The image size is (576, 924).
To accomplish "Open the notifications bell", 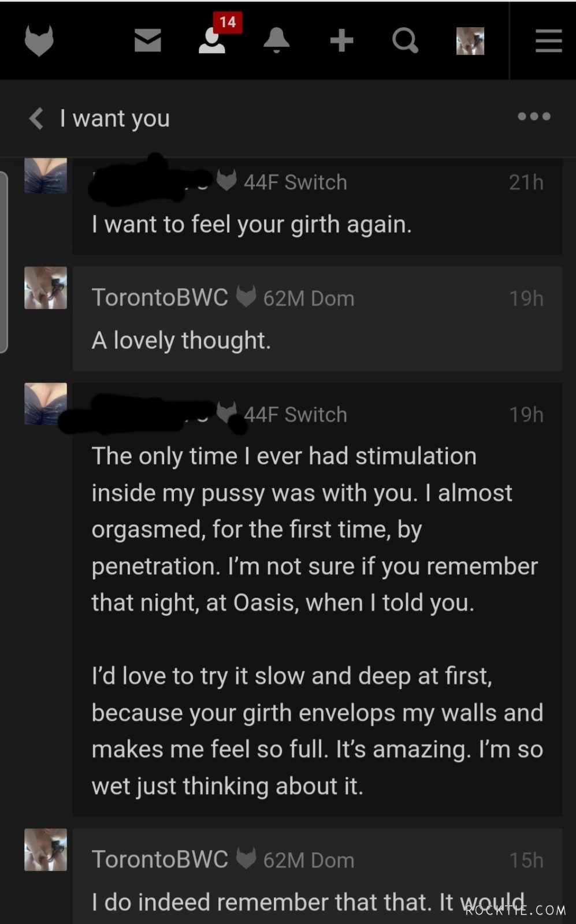I will tap(277, 40).
